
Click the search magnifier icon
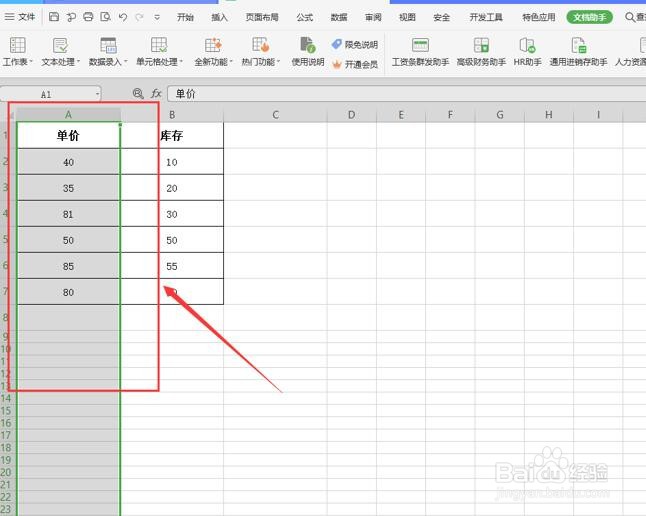630,17
